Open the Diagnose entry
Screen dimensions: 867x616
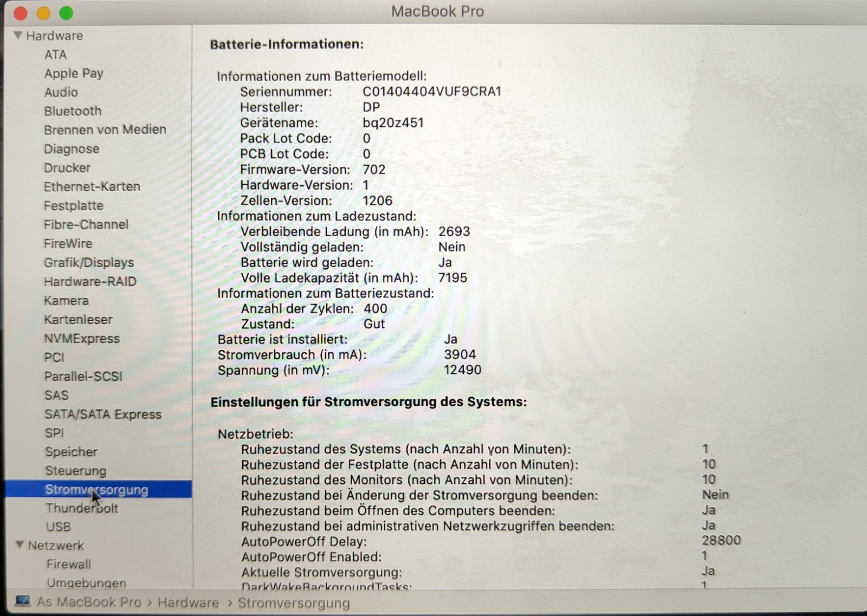pos(72,149)
